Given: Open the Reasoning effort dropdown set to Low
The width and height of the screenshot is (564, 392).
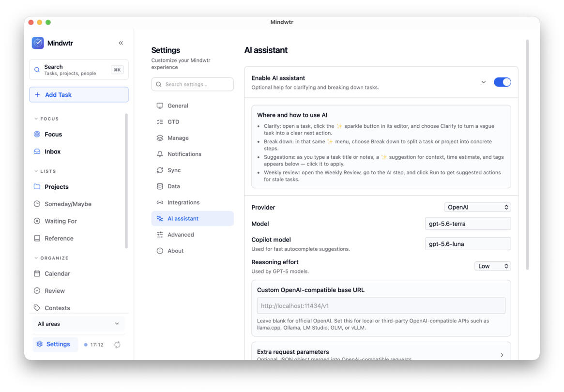Looking at the screenshot, I should 492,266.
